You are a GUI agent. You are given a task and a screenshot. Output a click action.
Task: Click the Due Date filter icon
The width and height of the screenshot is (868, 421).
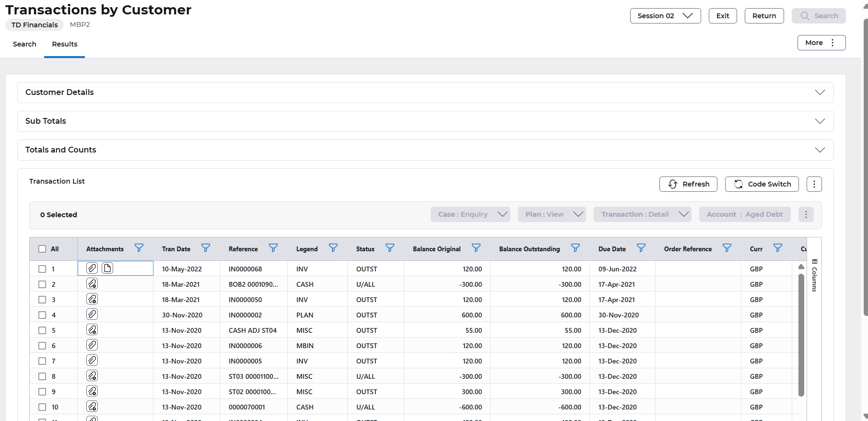pos(641,248)
